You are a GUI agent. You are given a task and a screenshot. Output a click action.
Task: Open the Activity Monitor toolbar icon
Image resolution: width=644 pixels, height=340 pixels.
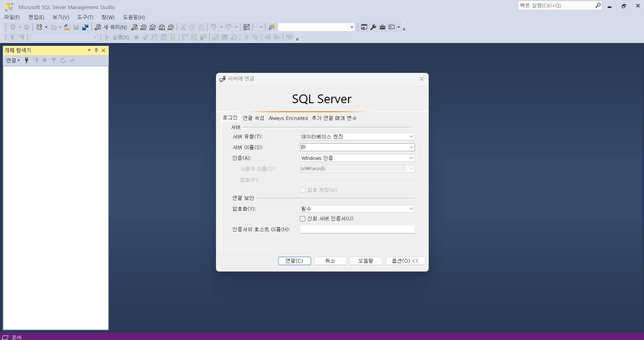(247, 27)
